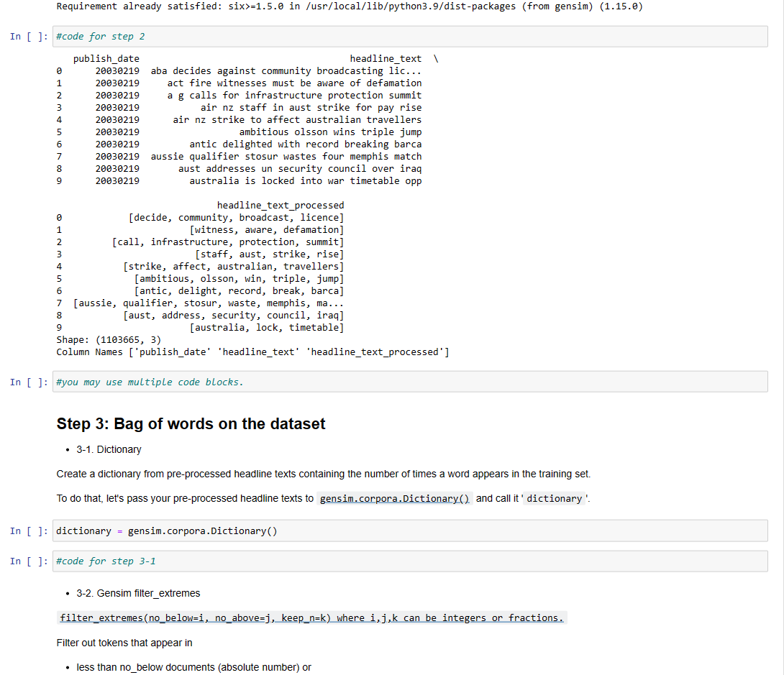Click the 'headline_text' column header in output
The width and height of the screenshot is (784, 675).
coord(386,58)
